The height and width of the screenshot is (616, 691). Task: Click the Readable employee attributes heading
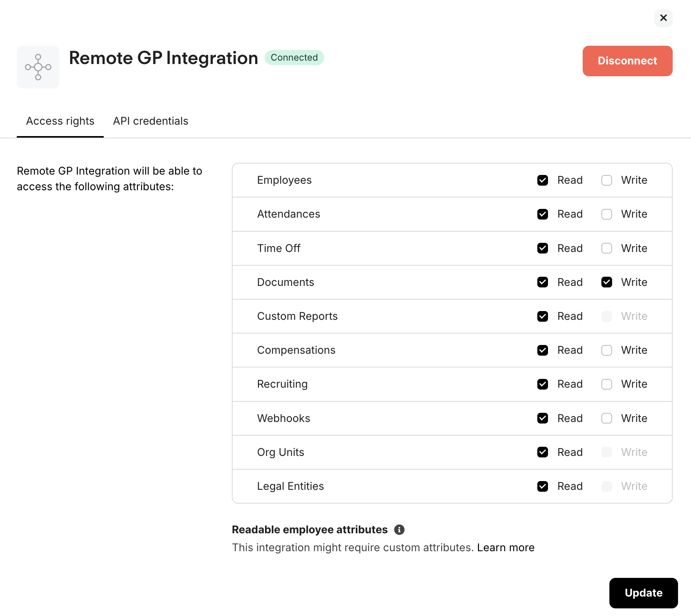(x=310, y=529)
